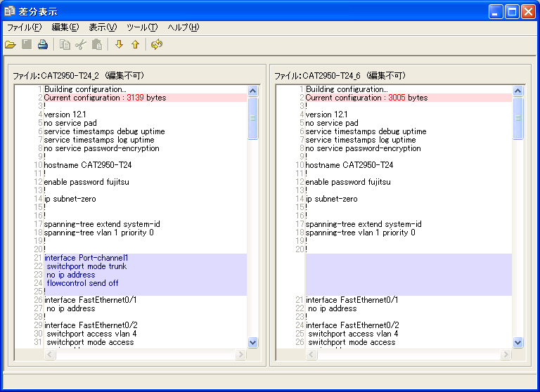The height and width of the screenshot is (392, 540).
Task: Open the 表示(V) menu
Action: tap(103, 27)
